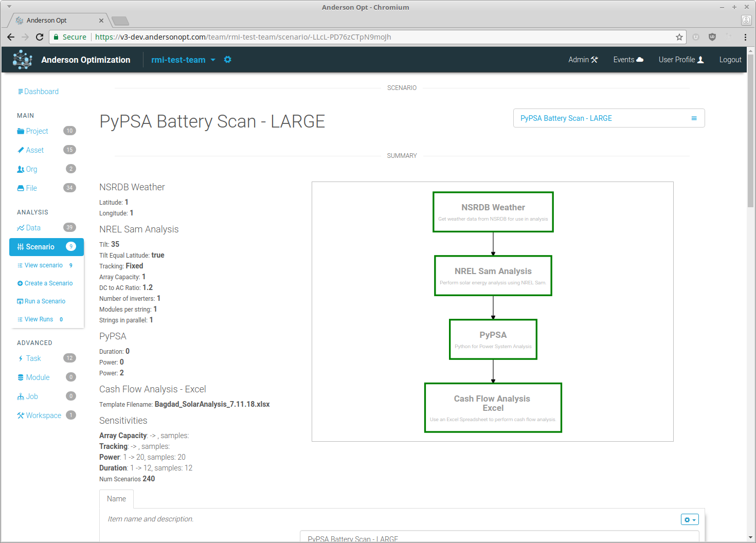Select the Cash Flow Analysis Excel node
Screen dimensions: 756x543
(493, 408)
